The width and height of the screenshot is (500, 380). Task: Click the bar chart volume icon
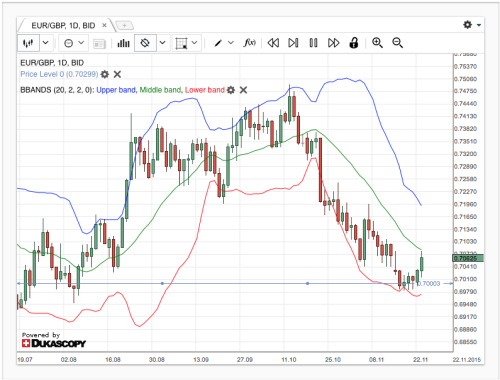(x=123, y=43)
